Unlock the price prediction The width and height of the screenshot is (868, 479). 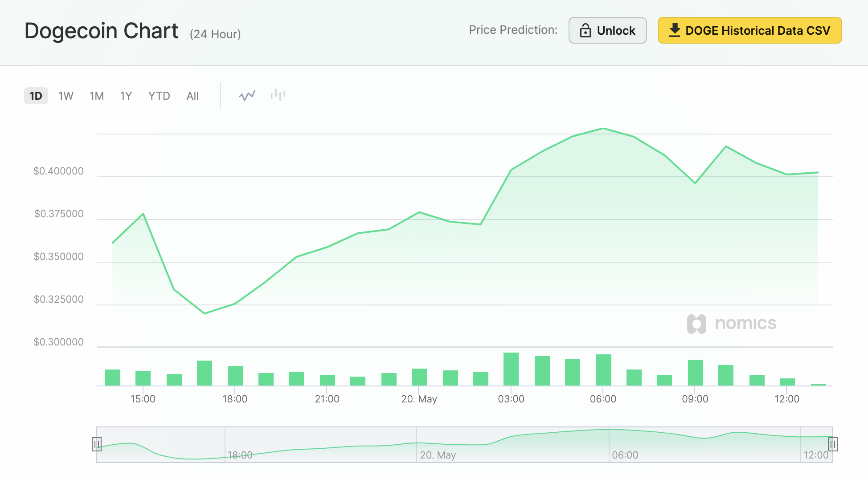point(607,30)
